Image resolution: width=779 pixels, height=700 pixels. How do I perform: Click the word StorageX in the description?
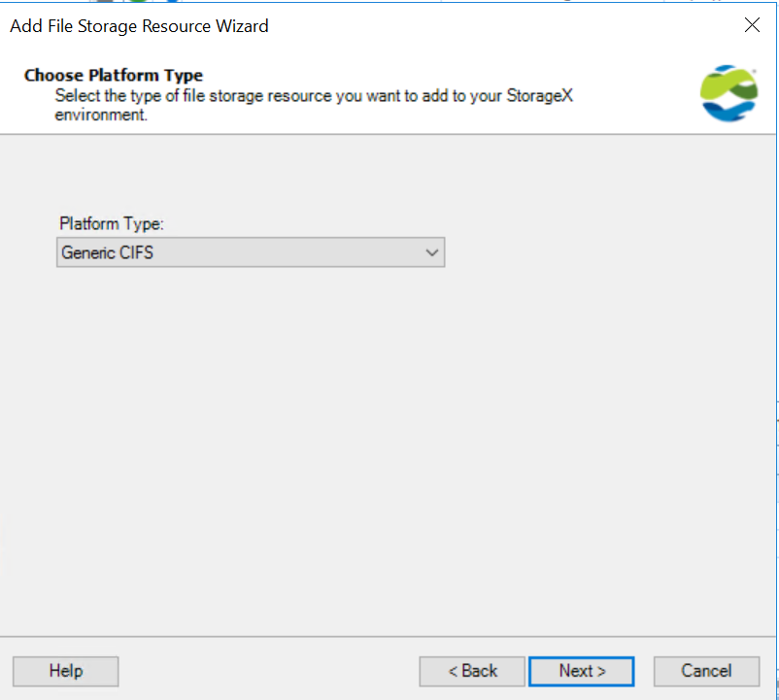tap(539, 95)
